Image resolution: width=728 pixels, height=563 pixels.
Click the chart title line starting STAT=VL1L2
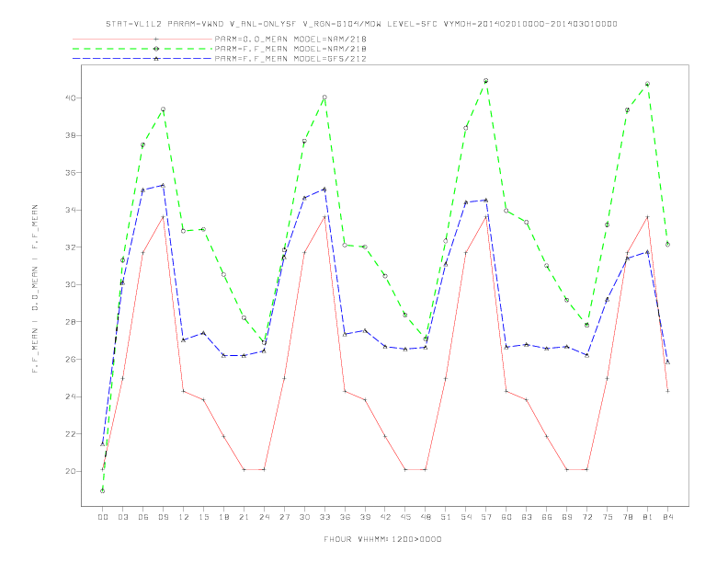click(361, 24)
